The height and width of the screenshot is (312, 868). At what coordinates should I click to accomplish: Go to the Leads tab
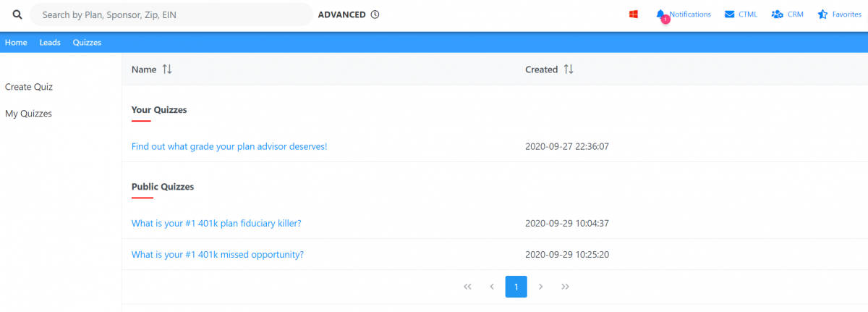[50, 43]
